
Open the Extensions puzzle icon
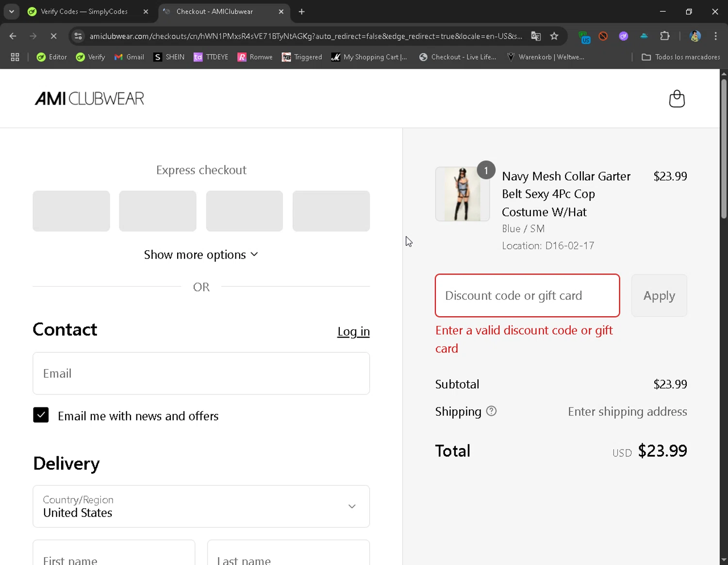pyautogui.click(x=665, y=36)
